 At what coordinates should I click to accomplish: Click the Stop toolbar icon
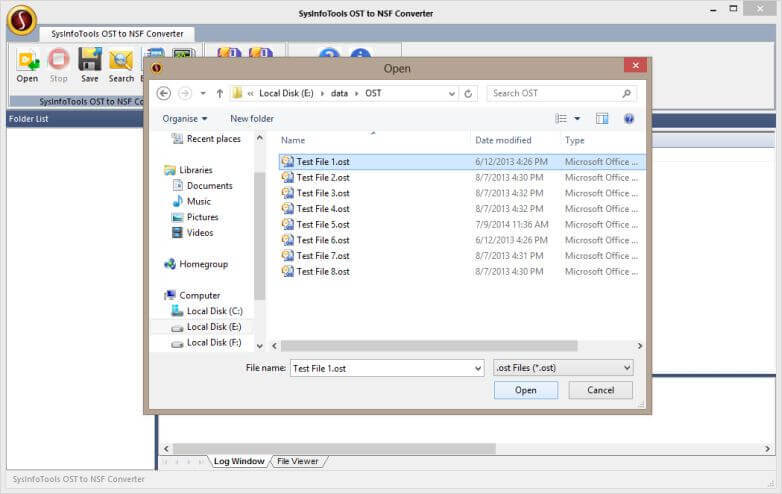[58, 65]
